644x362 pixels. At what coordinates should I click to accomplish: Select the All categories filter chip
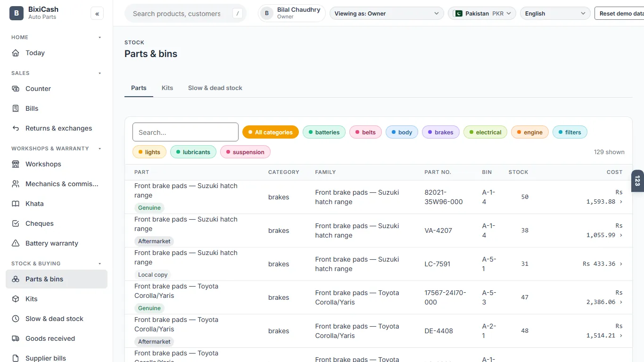tap(271, 132)
